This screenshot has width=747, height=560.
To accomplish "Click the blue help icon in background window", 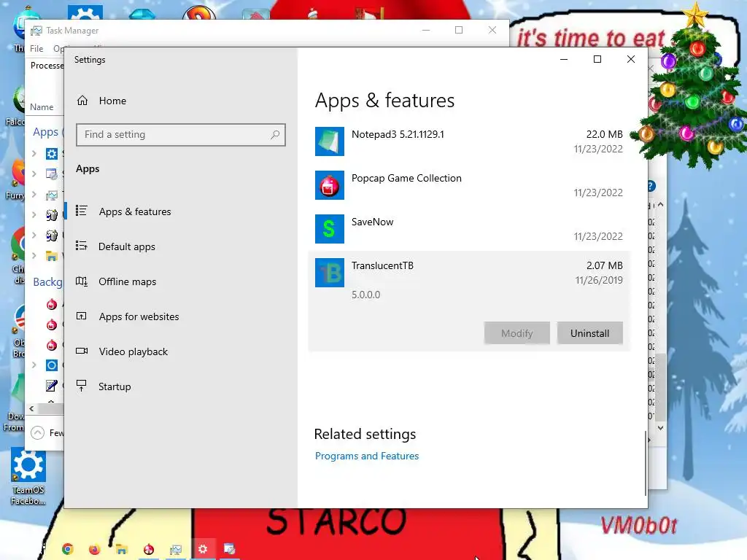I will tap(651, 186).
